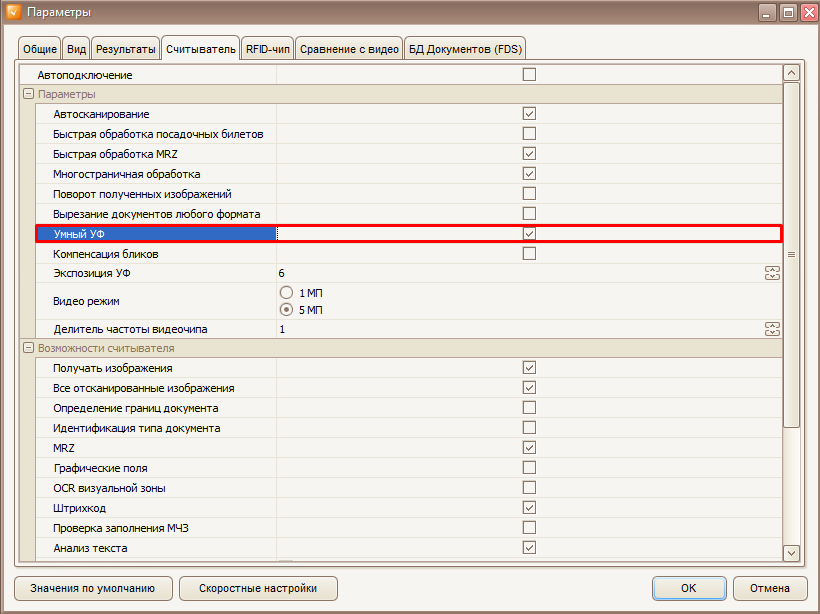
Task: Enable Вырезание документов любого формата checkbox
Action: [529, 213]
